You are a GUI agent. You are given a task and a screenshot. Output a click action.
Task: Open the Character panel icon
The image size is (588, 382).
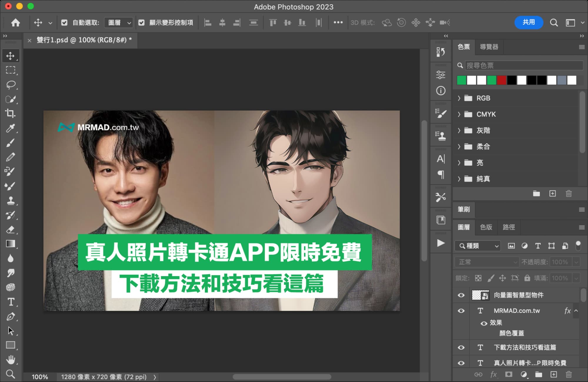click(441, 159)
